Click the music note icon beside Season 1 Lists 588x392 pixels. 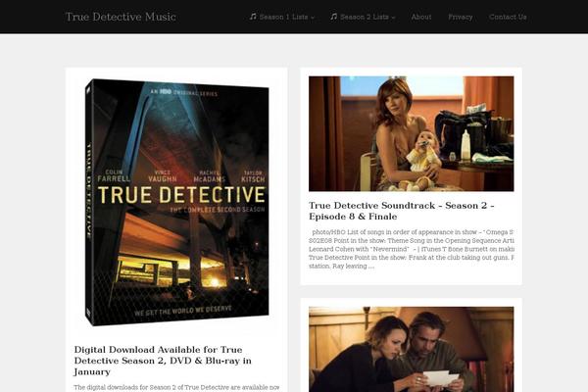tap(253, 17)
